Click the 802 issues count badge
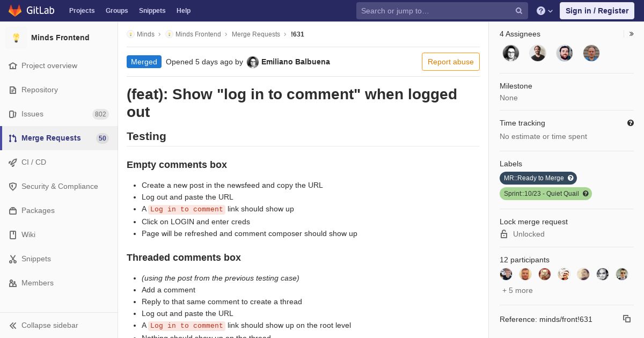The image size is (644, 338). click(100, 114)
